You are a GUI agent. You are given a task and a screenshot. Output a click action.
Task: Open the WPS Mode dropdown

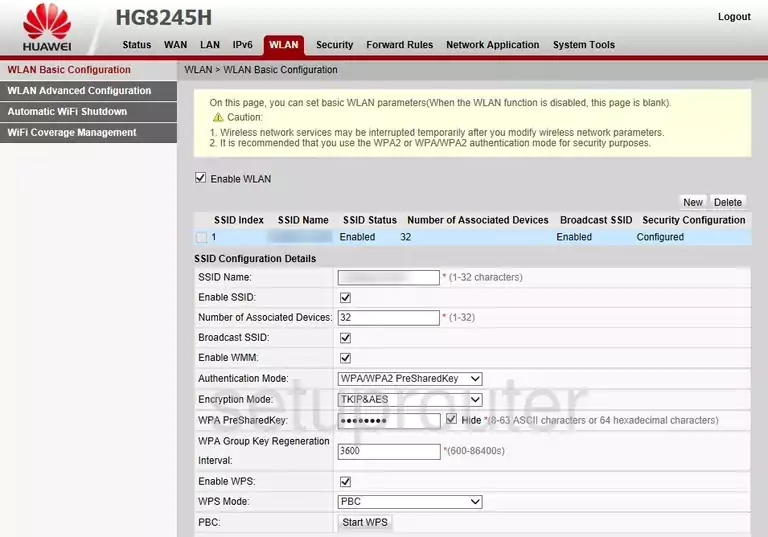(x=410, y=502)
